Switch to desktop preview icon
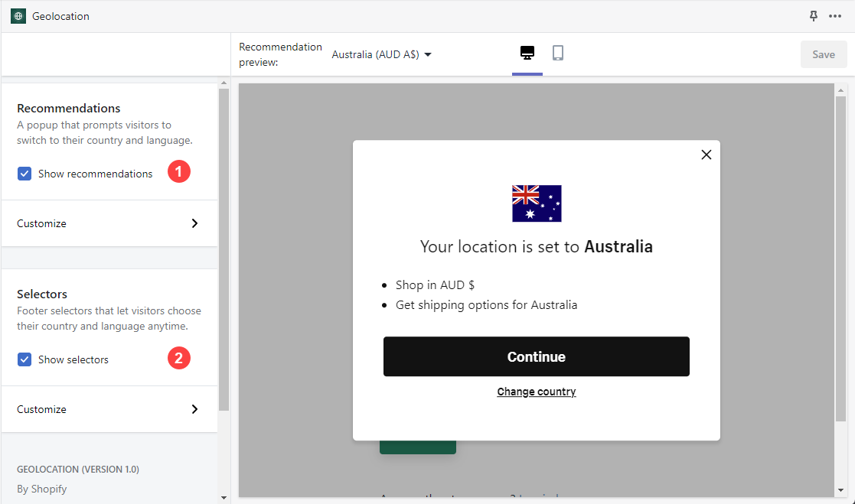Screen dimensions: 855x504 (527, 53)
